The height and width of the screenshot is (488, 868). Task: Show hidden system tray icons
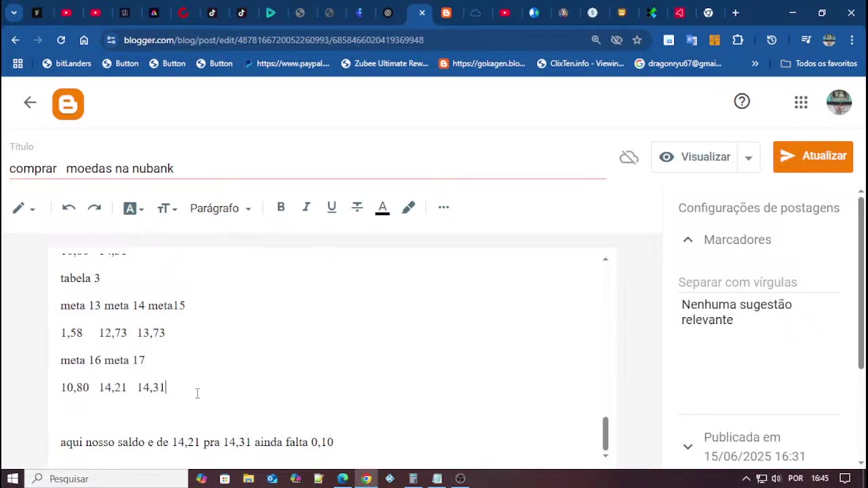click(x=747, y=479)
